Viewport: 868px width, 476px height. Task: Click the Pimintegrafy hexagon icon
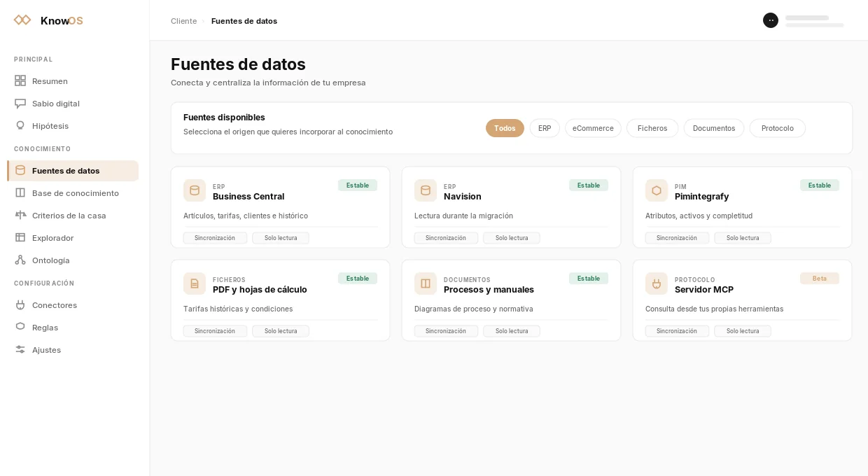pos(657,190)
